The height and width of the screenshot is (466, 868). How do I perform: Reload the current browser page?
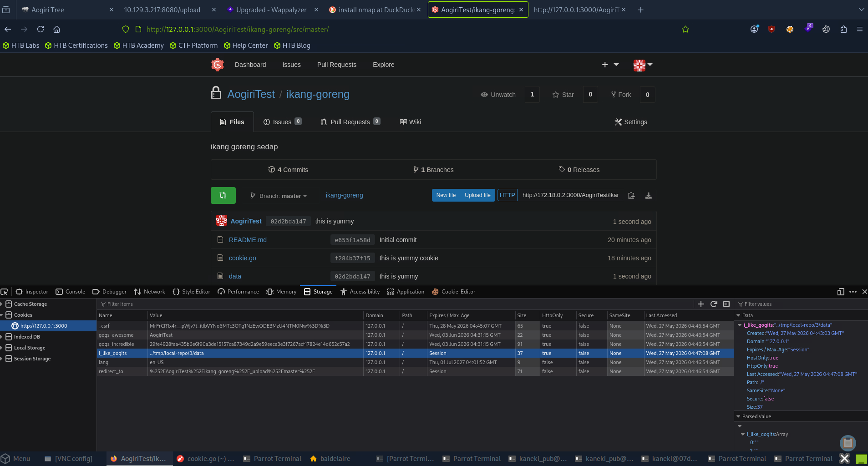pyautogui.click(x=41, y=29)
